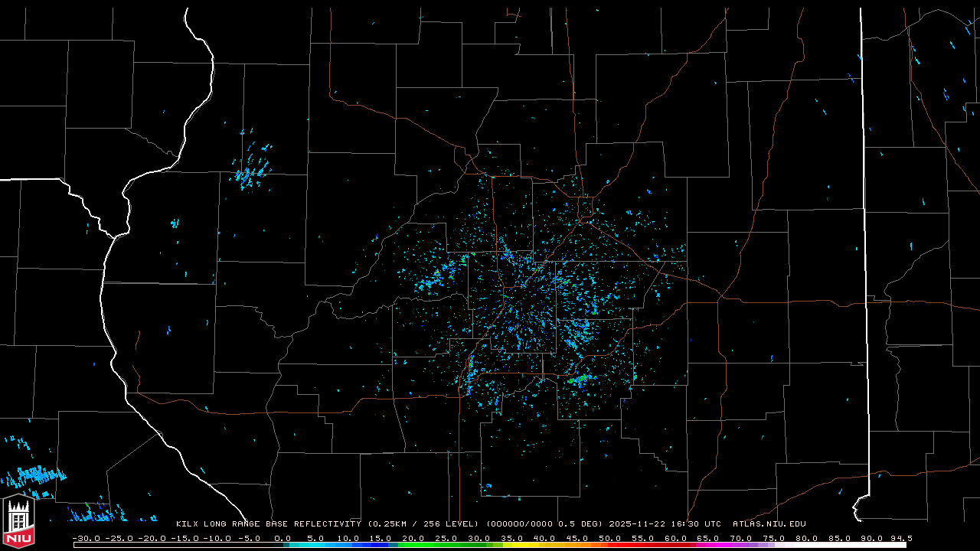Screen dimensions: 980x551
Task: Click the 94.5 label on reflectivity scale
Action: 900,538
